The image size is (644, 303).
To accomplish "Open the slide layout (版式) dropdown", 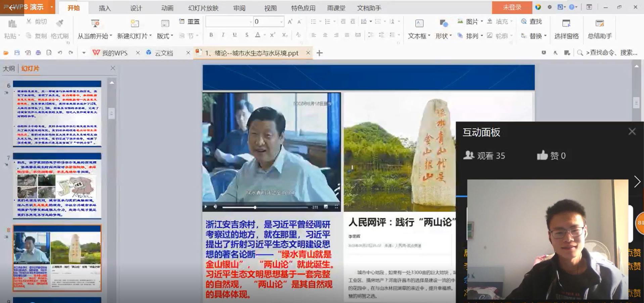I will coord(164,36).
